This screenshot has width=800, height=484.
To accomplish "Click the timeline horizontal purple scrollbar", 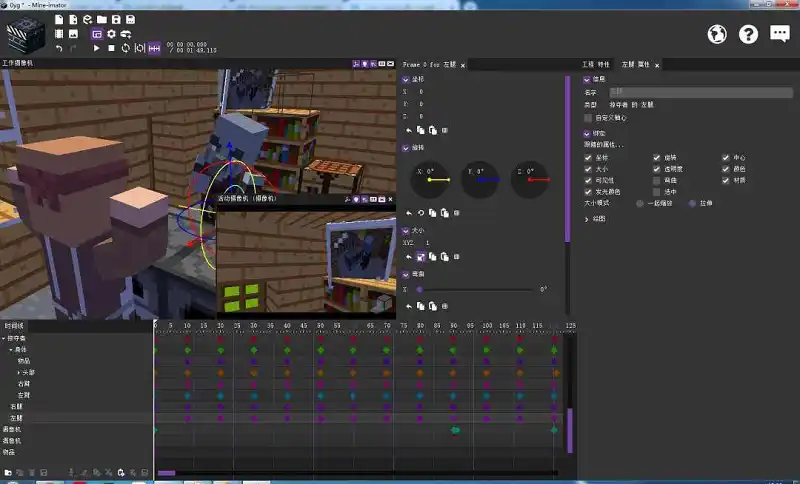I will point(166,473).
